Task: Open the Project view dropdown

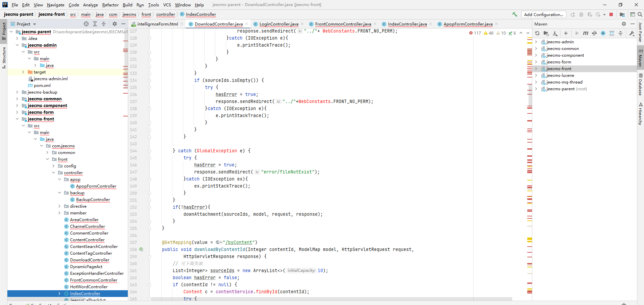Action: [x=35, y=24]
